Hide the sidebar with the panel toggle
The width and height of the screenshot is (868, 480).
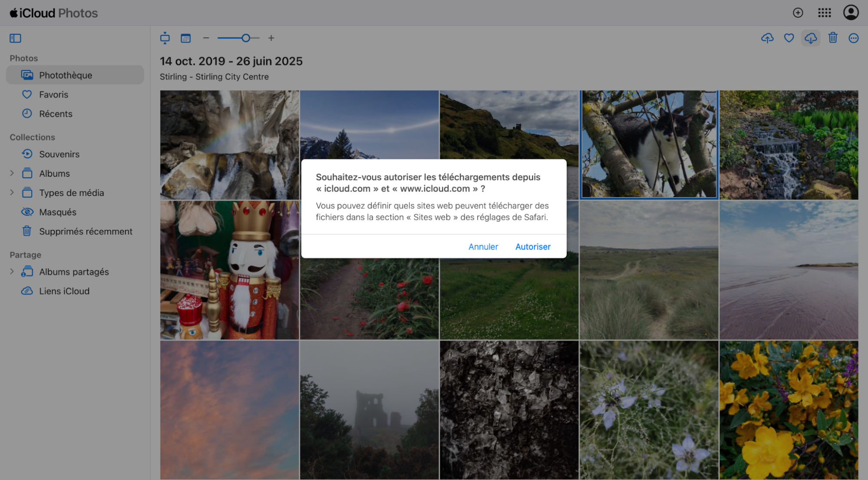[x=15, y=38]
